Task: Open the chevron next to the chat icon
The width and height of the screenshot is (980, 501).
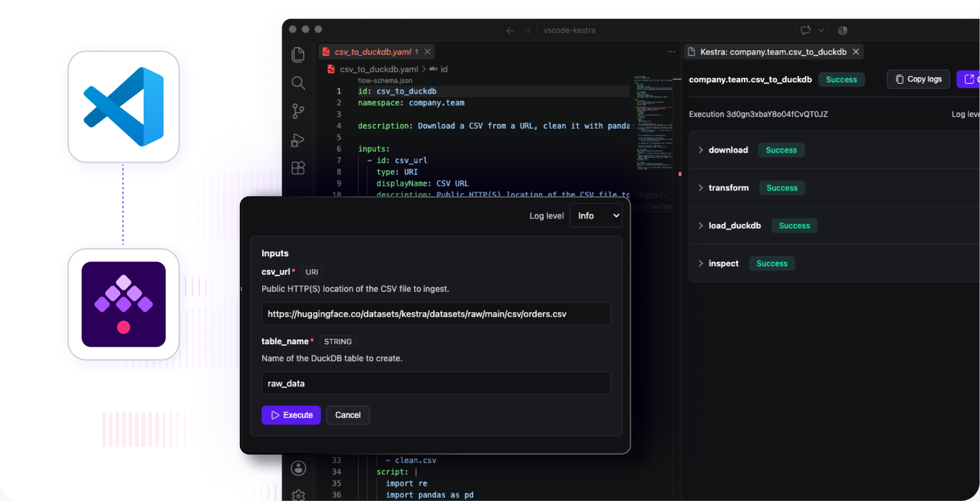Action: pos(821,30)
